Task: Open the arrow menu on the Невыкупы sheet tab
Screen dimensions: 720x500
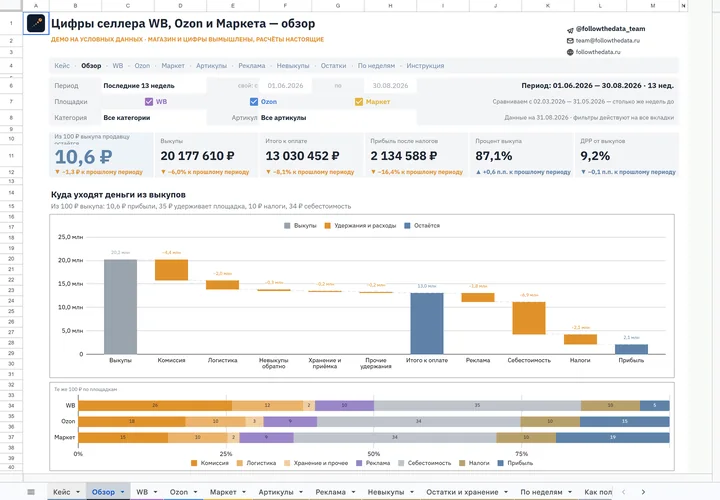Action: click(412, 492)
